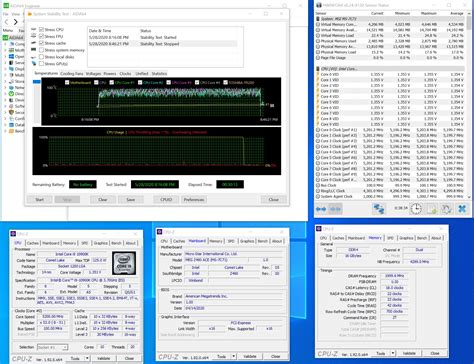This screenshot has width=474, height=364.
Task: Click the CPUID button in stability test
Action: [x=166, y=200]
